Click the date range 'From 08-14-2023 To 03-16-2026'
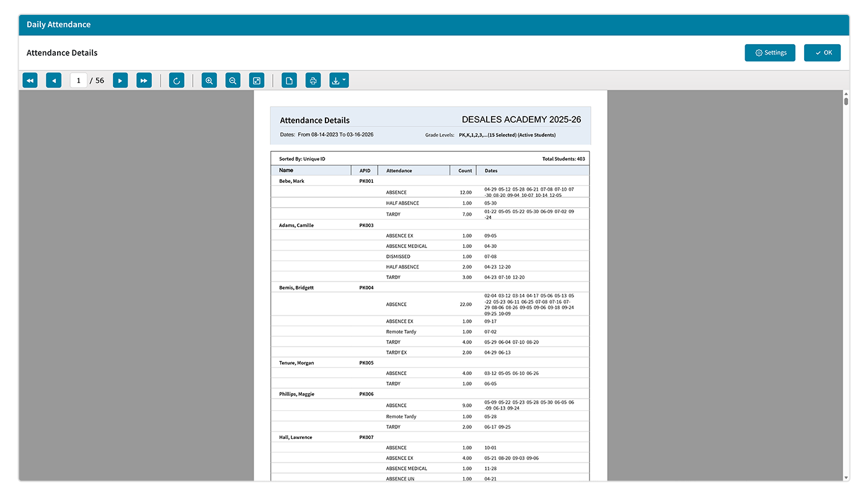 tap(335, 135)
